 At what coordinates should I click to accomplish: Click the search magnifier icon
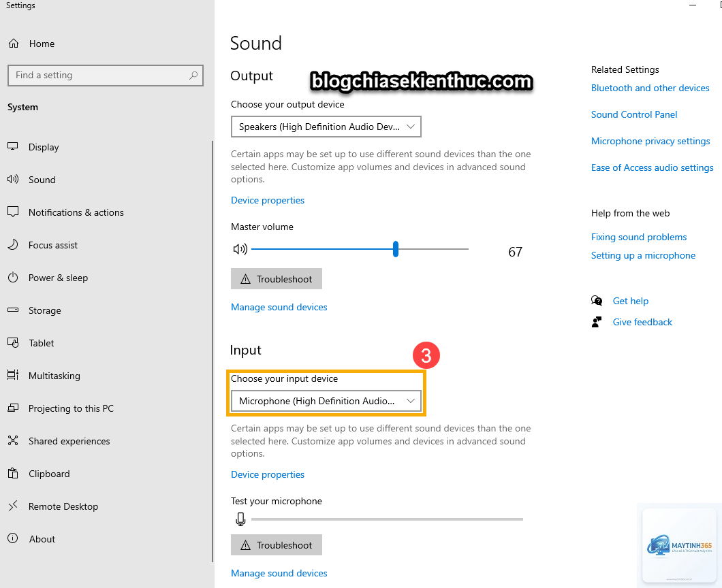coord(193,75)
